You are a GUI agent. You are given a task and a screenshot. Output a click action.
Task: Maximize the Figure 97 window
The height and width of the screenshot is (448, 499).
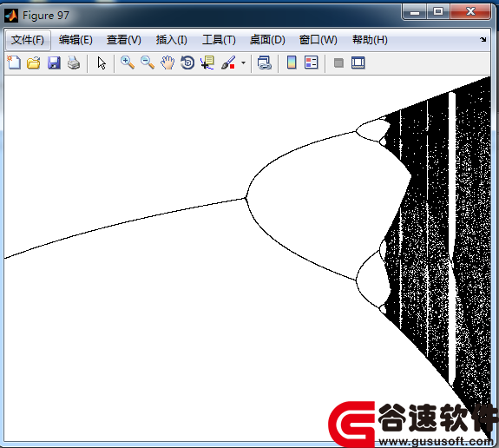438,12
